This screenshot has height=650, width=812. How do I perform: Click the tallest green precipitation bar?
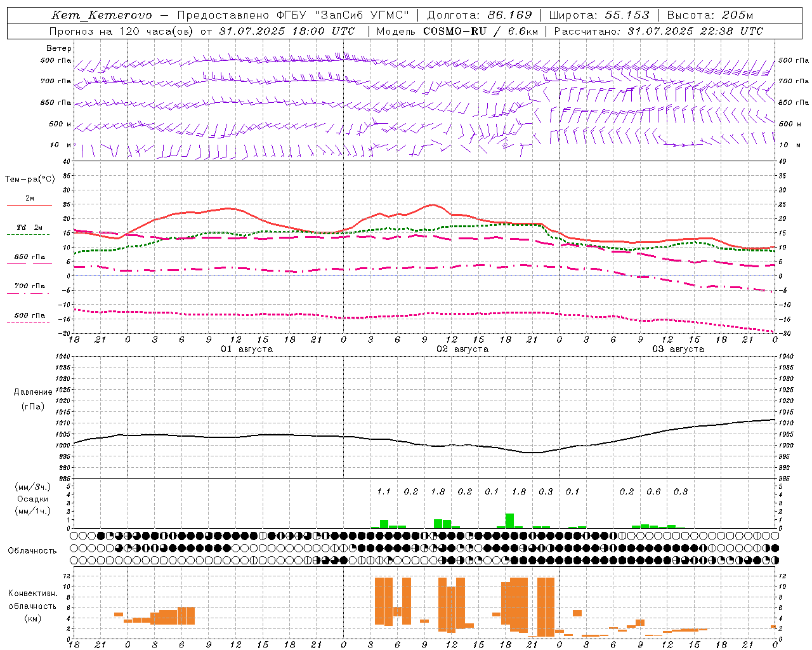(509, 521)
